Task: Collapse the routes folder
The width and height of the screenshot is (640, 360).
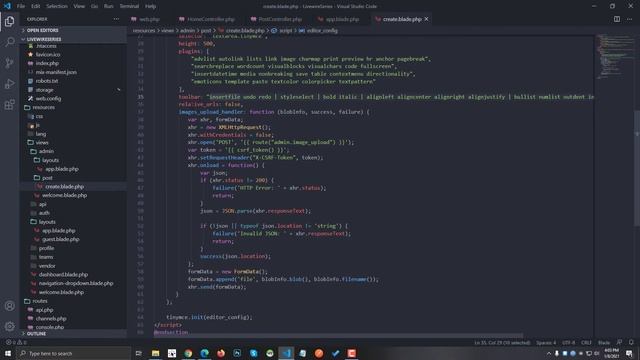Action: 40,301
